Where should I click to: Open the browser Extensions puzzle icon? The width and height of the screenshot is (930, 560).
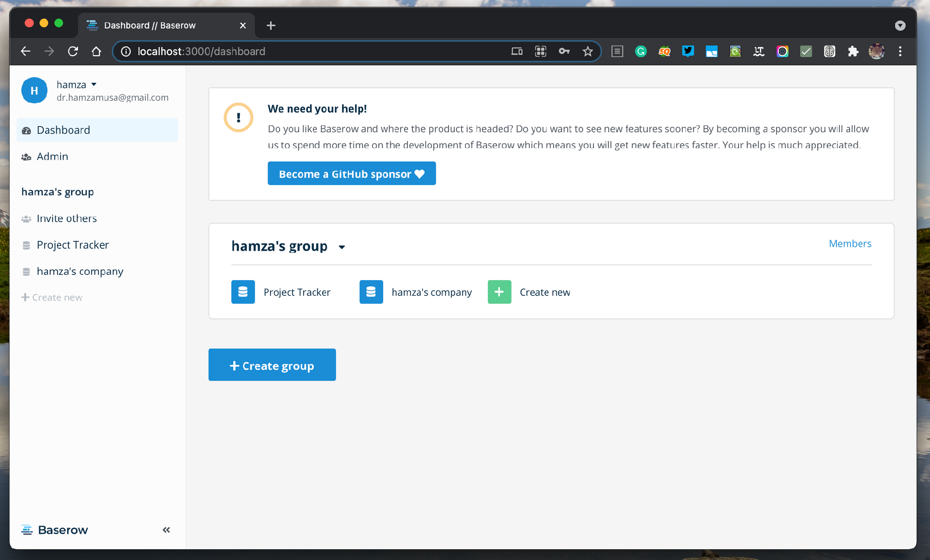pos(853,51)
